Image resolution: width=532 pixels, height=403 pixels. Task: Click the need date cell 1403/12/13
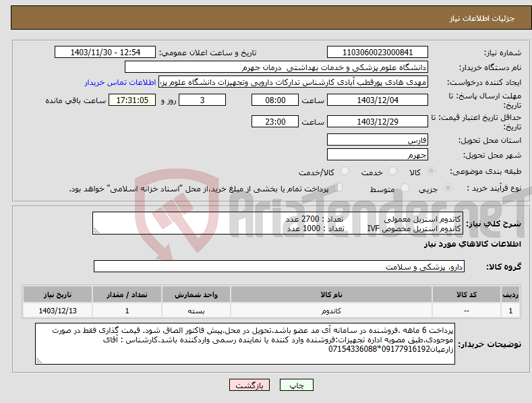58,311
